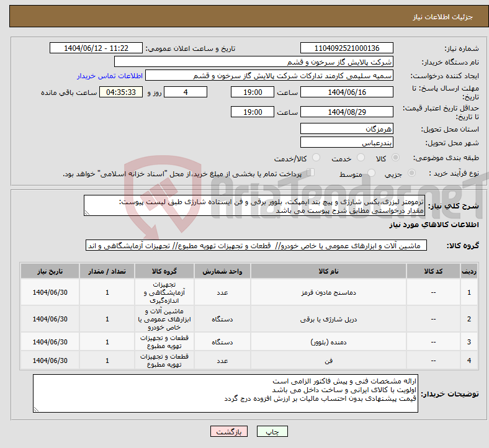Image resolution: width=489 pixels, height=448 pixels.
Task: Click the unit cell دستگاه in row 2
Action: 222,319
